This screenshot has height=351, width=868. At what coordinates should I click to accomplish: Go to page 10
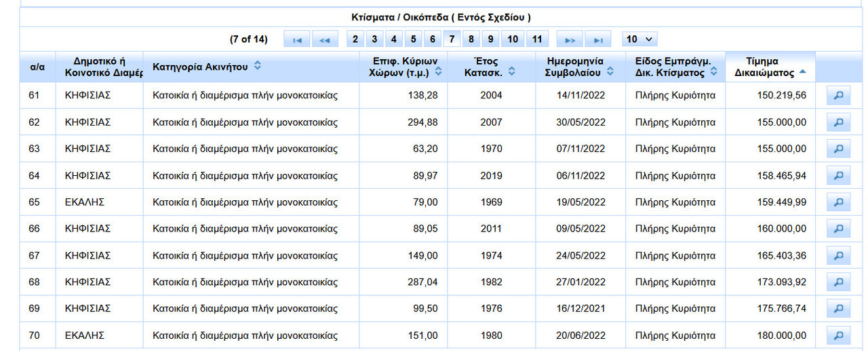pyautogui.click(x=513, y=39)
